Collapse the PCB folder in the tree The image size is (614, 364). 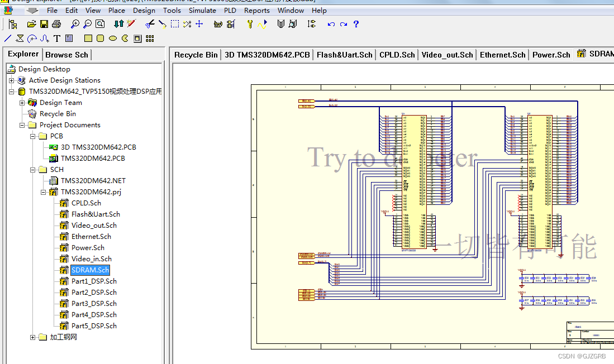(33, 136)
